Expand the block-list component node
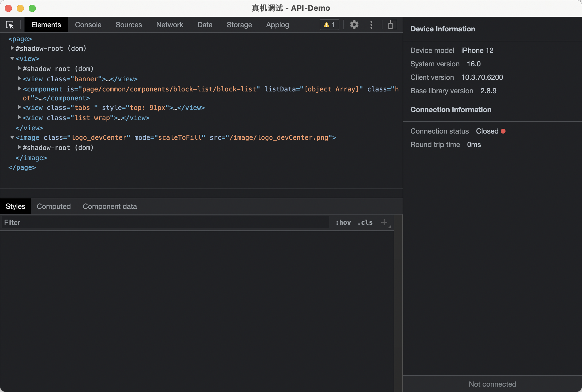Viewport: 582px width, 392px height. 19,89
